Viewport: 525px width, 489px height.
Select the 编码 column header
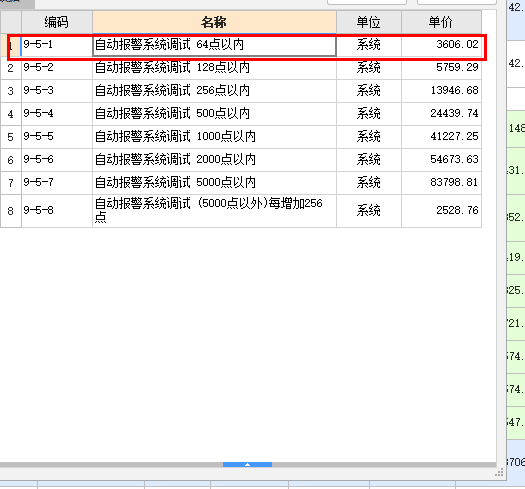click(x=57, y=22)
